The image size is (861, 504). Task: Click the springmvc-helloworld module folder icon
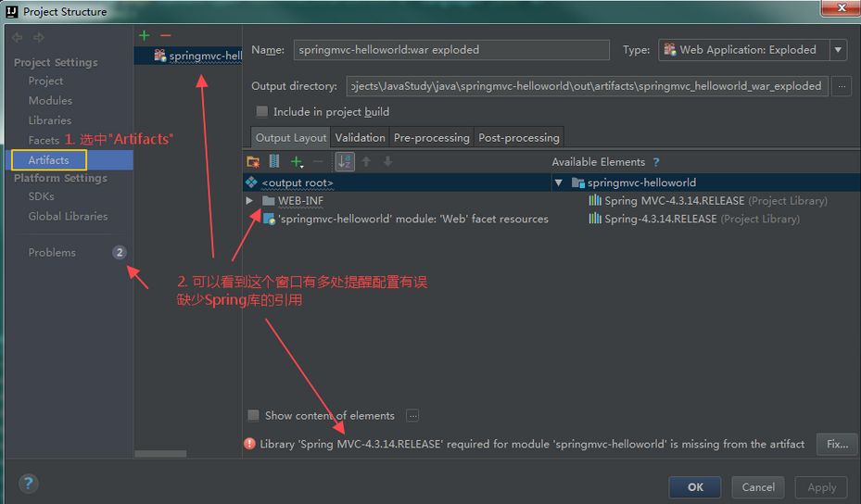point(577,183)
